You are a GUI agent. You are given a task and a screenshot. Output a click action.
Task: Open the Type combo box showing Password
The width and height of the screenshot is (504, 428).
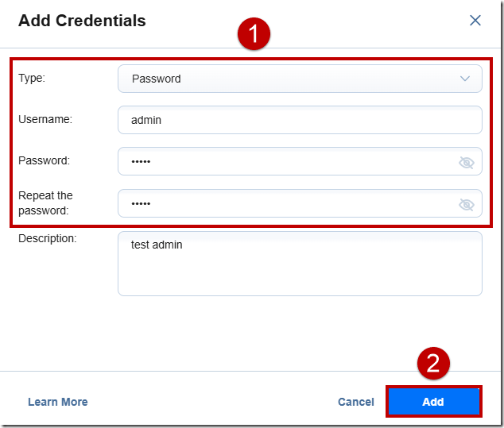[300, 79]
